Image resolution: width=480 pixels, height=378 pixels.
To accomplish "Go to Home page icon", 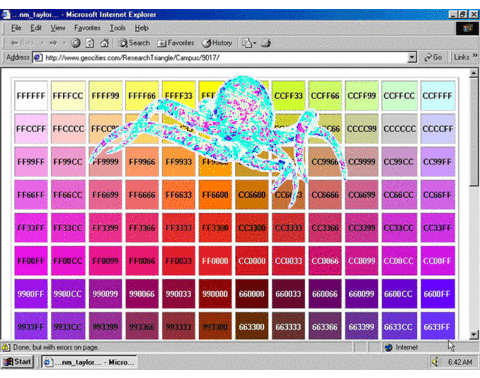I will (105, 43).
